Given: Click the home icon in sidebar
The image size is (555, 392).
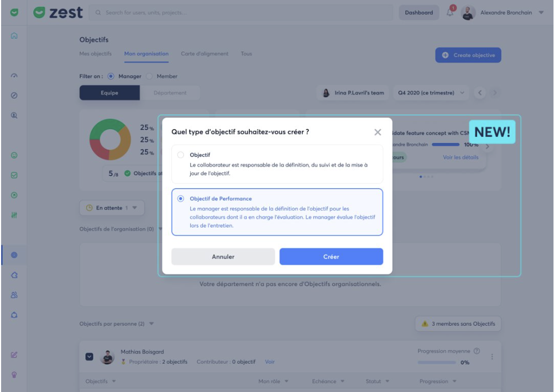Looking at the screenshot, I should [x=14, y=36].
